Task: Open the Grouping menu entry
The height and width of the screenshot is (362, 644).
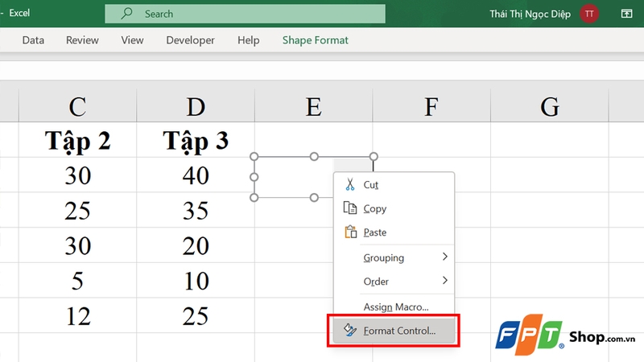Action: (394, 257)
